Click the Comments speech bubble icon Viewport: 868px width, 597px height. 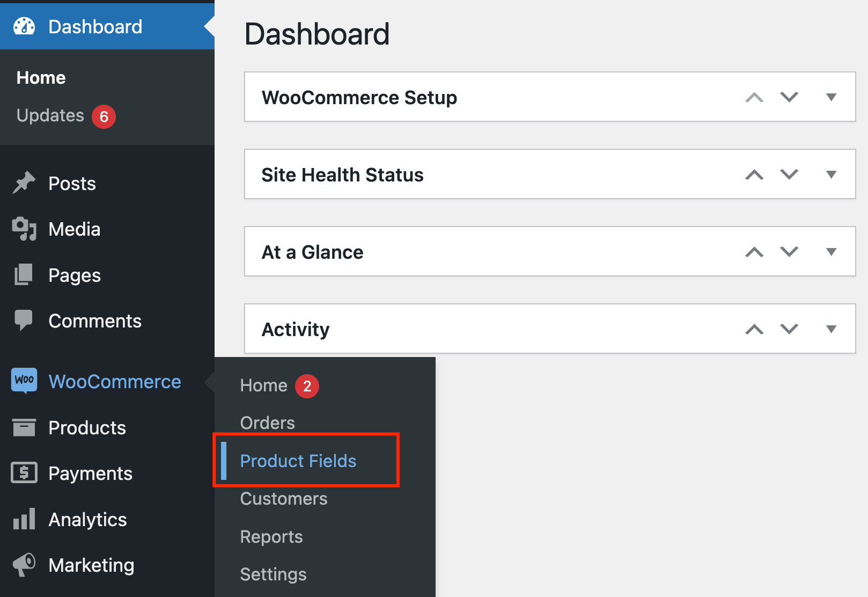(x=24, y=321)
